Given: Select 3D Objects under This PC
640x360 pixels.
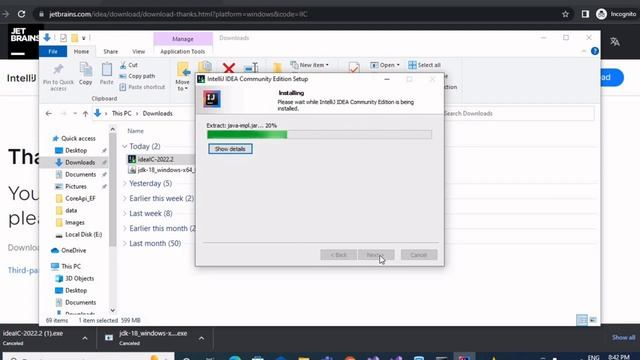Looking at the screenshot, I should tap(75, 278).
